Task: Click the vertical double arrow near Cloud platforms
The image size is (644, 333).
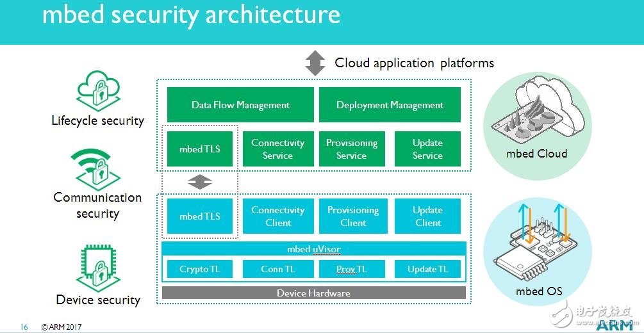Action: 315,63
